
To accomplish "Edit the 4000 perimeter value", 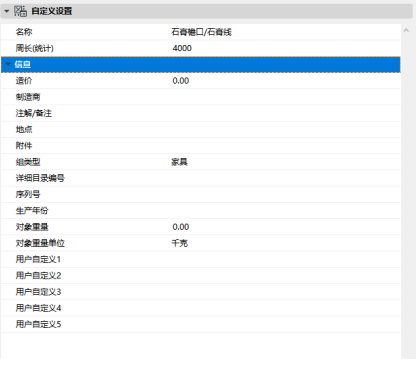I will click(182, 48).
